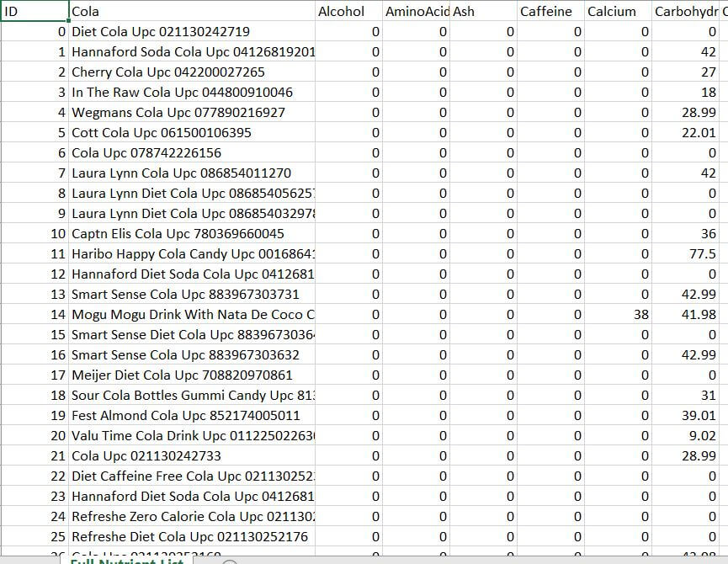728x564 pixels.
Task: Click the Refreshe Zero Calorie Cola cell
Action: click(x=192, y=516)
